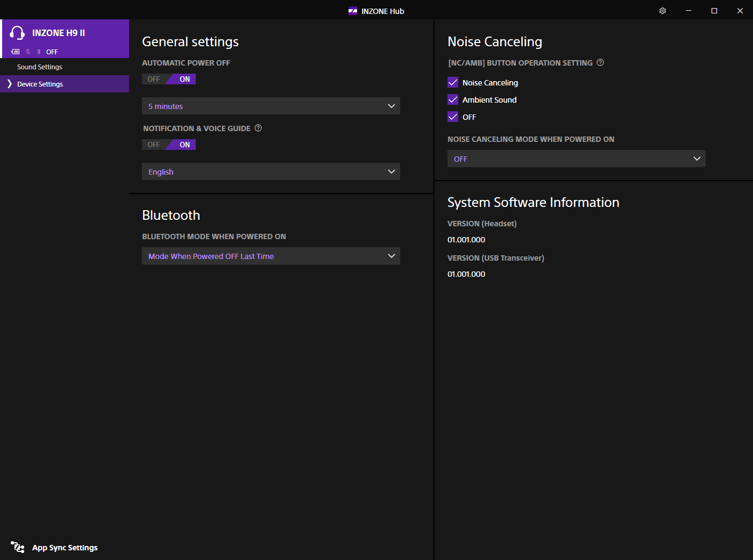Click the battery status icon
This screenshot has height=560, width=753.
pos(16,52)
